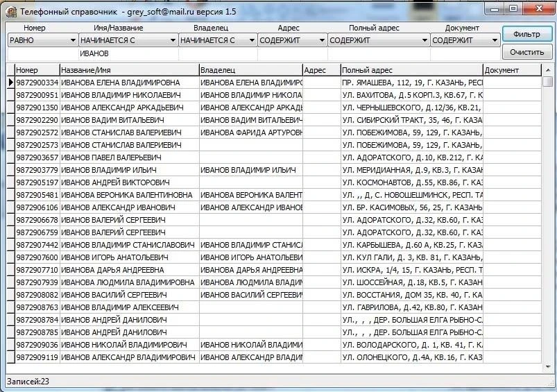The image size is (557, 392).
Task: Click owner cell ИВАНОВА ФАРИДА АРТУРОВНА
Action: tap(251, 133)
